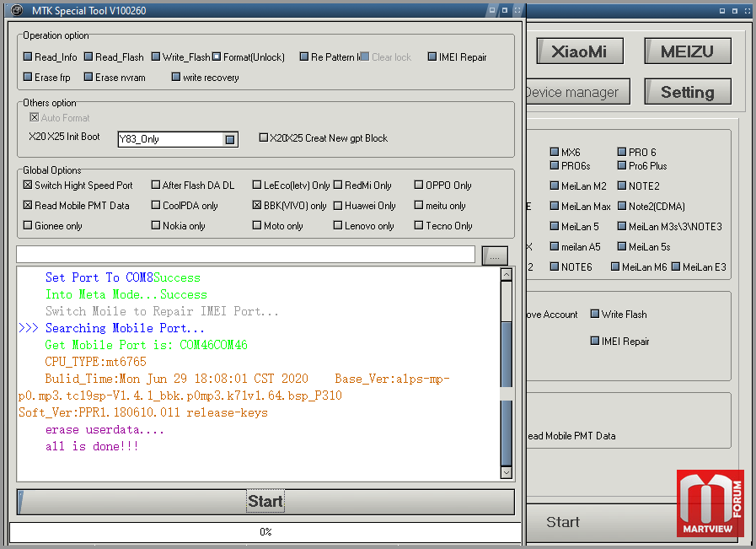Enable the Erase frp checkbox
Screen dimensions: 756x549
[28, 78]
